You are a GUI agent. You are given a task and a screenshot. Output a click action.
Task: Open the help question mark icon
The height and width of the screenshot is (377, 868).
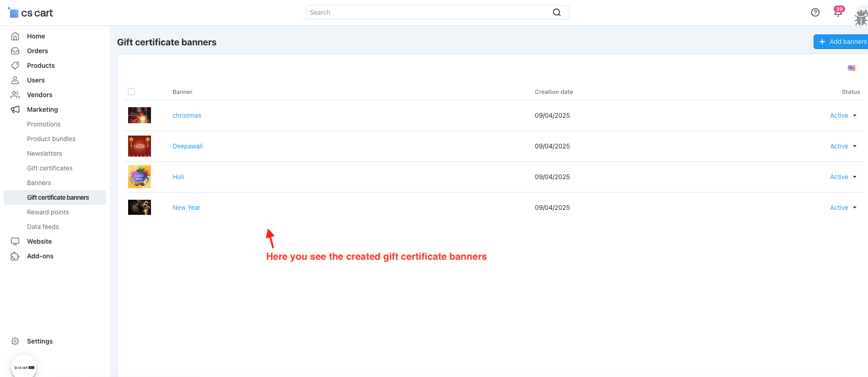[815, 12]
